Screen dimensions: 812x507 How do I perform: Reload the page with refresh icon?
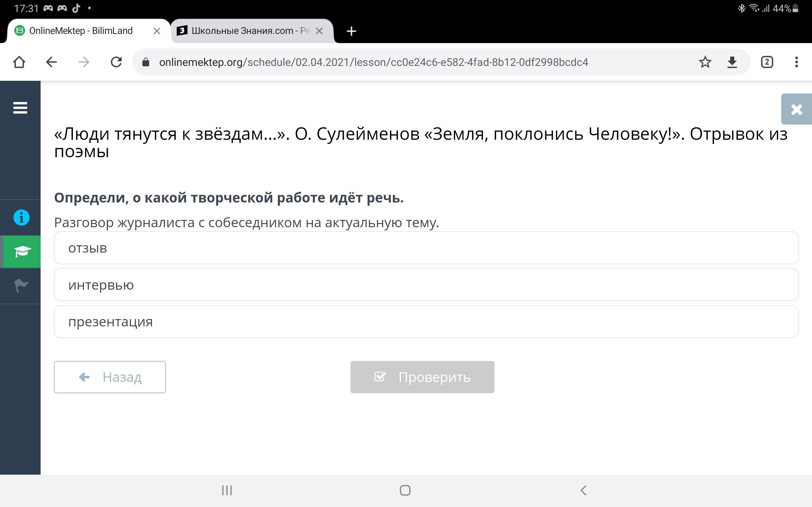coord(116,62)
